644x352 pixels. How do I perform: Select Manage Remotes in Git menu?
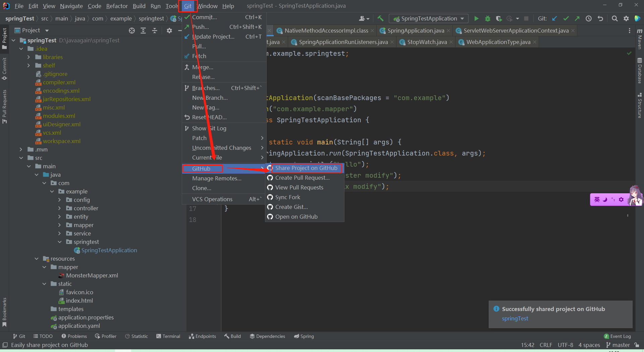tap(224, 178)
